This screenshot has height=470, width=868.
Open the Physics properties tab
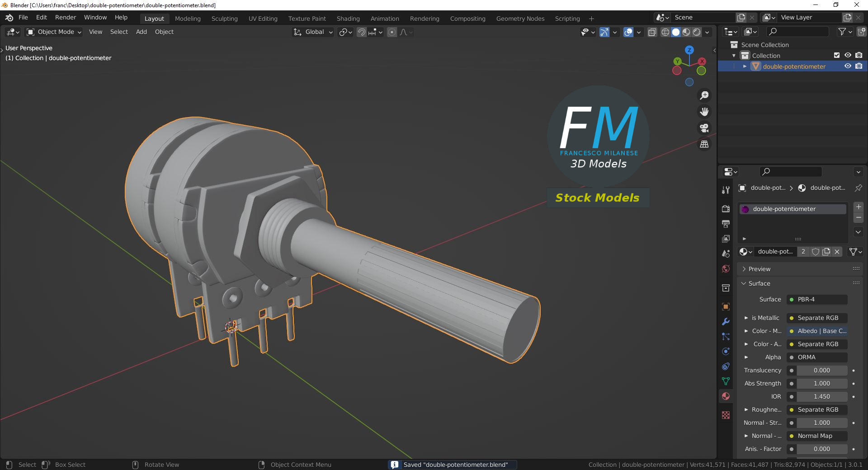[x=726, y=351]
